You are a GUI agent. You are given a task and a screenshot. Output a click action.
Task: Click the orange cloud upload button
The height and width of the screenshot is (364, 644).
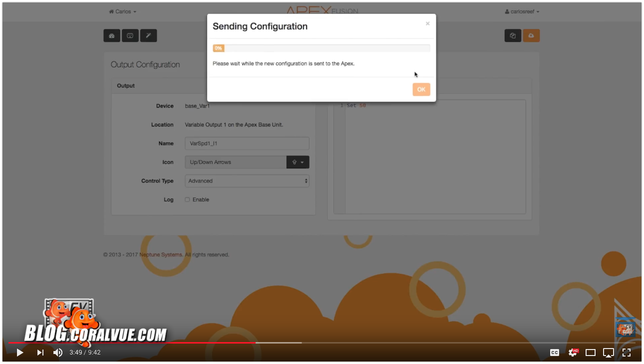click(531, 36)
